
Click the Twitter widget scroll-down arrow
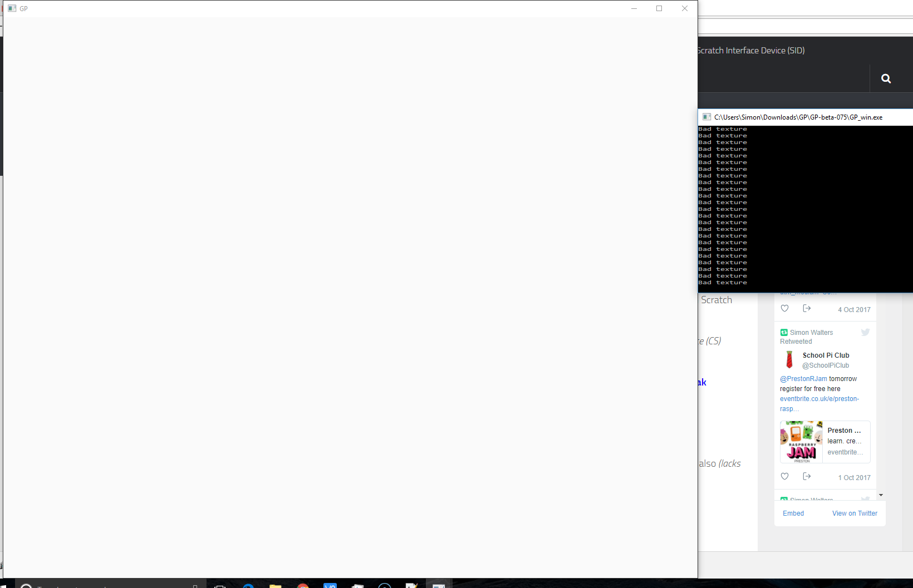coord(881,495)
